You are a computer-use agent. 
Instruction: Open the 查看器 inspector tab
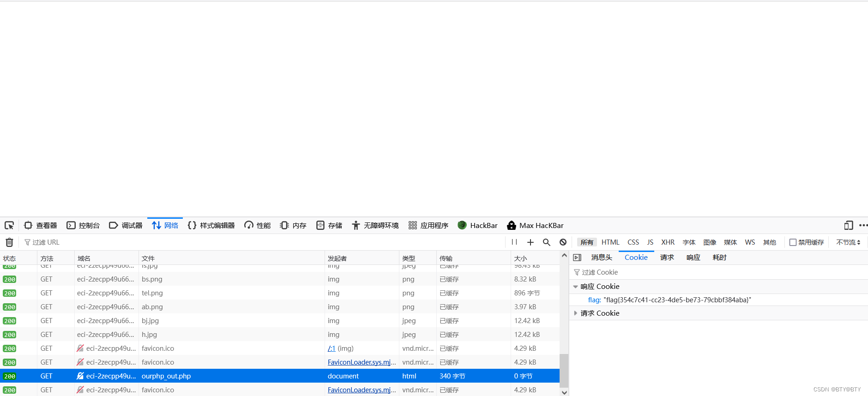click(41, 225)
